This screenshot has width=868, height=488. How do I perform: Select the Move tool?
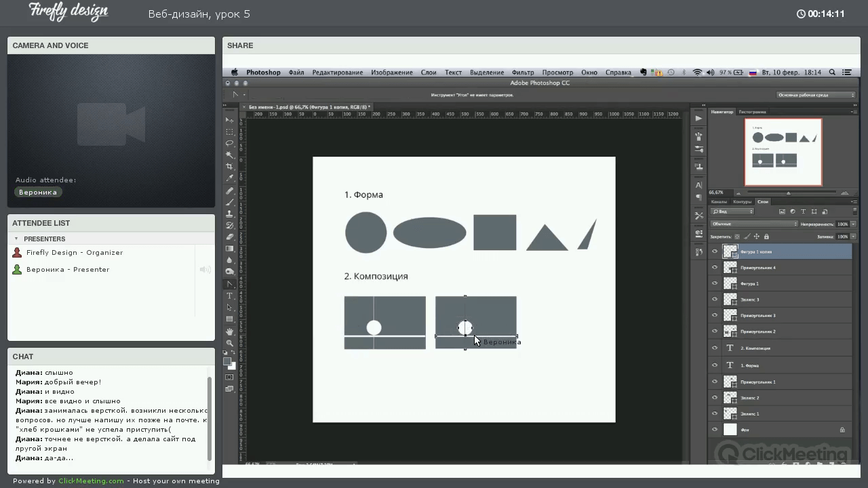pos(230,120)
